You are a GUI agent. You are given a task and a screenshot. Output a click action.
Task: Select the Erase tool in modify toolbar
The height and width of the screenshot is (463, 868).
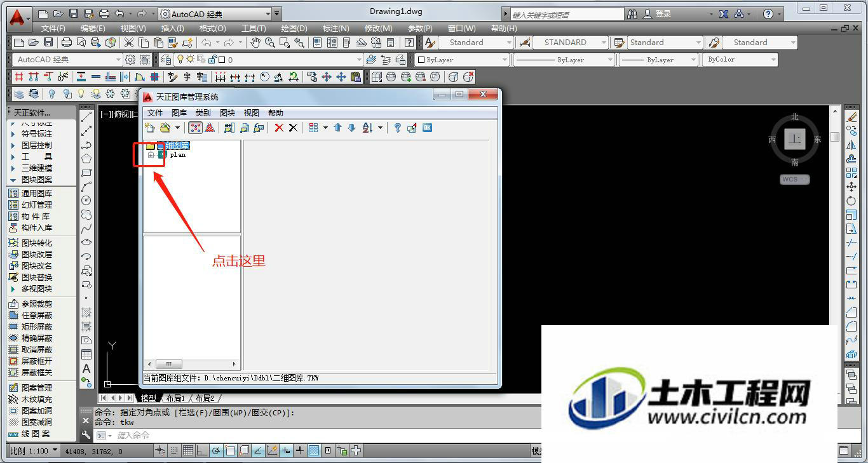tap(851, 117)
